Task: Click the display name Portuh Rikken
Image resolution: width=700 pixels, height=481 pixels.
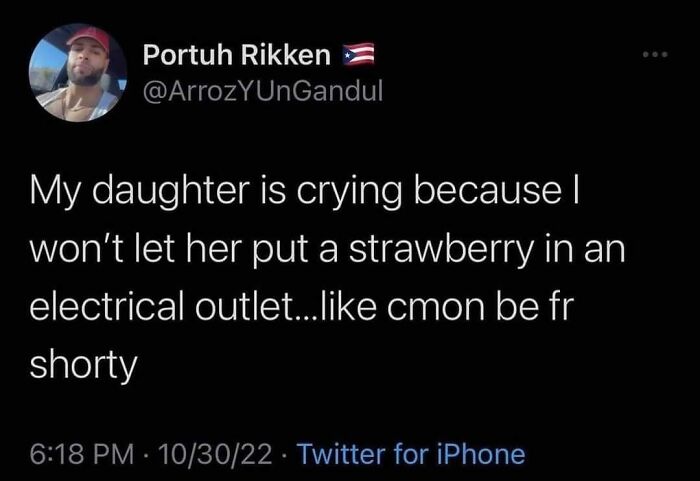Action: (237, 53)
